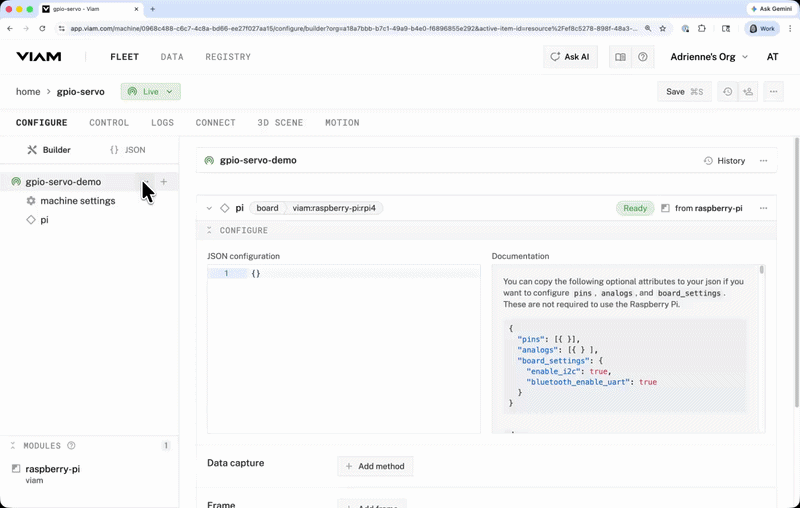Image resolution: width=800 pixels, height=508 pixels.
Task: Switch to the MOTION tab
Action: [342, 123]
